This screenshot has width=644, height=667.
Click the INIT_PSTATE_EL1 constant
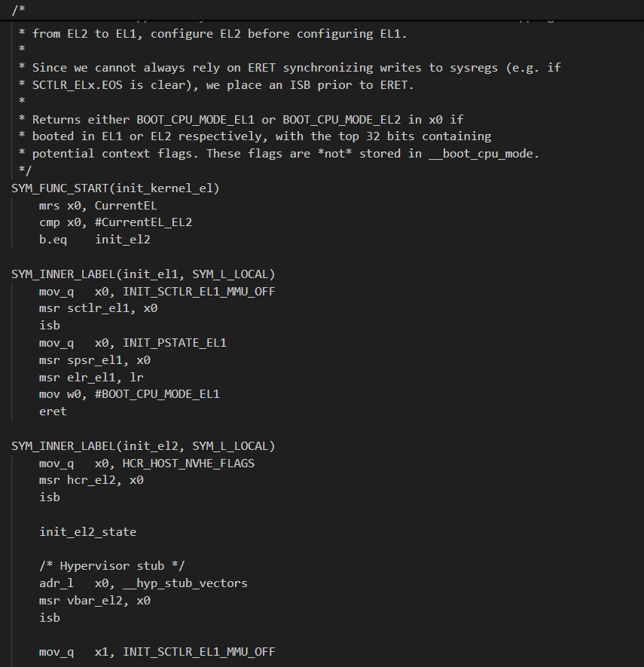[x=175, y=343]
